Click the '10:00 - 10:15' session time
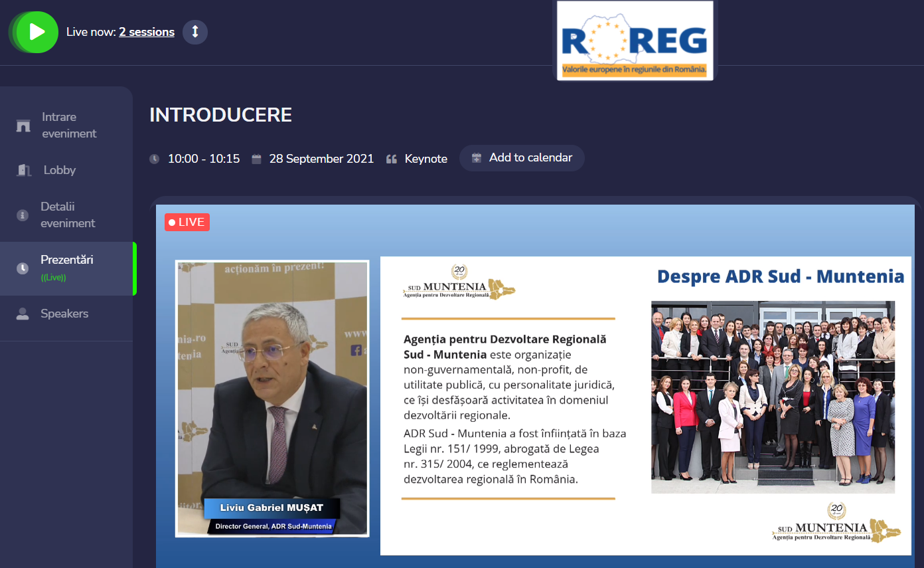Image resolution: width=924 pixels, height=568 pixels. point(204,159)
